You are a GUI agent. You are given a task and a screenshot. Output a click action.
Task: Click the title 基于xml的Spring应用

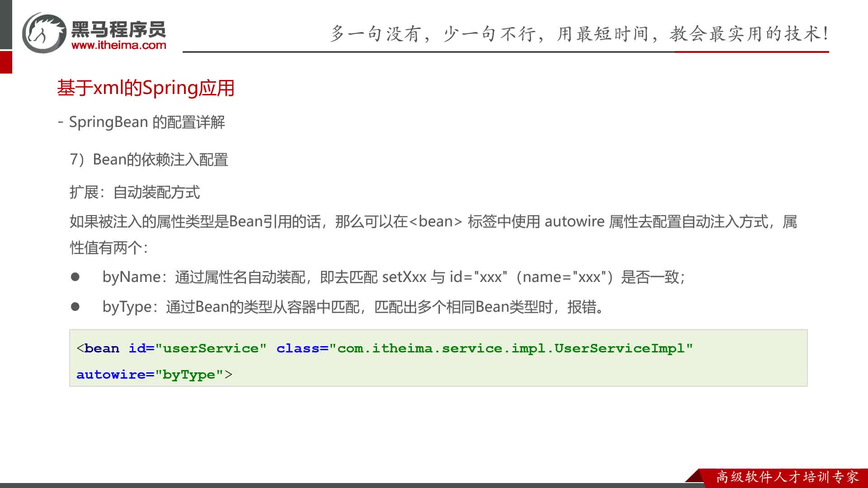click(146, 88)
